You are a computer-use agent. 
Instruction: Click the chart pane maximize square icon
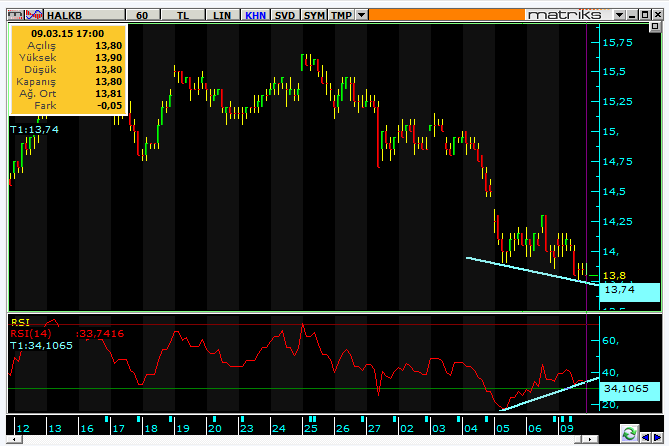pyautogui.click(x=655, y=27)
